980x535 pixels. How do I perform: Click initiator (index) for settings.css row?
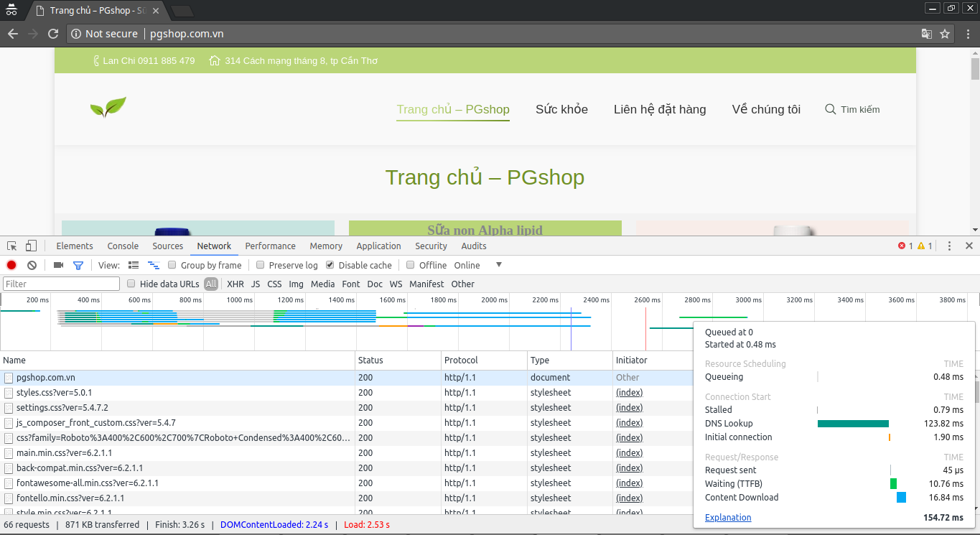(x=629, y=407)
